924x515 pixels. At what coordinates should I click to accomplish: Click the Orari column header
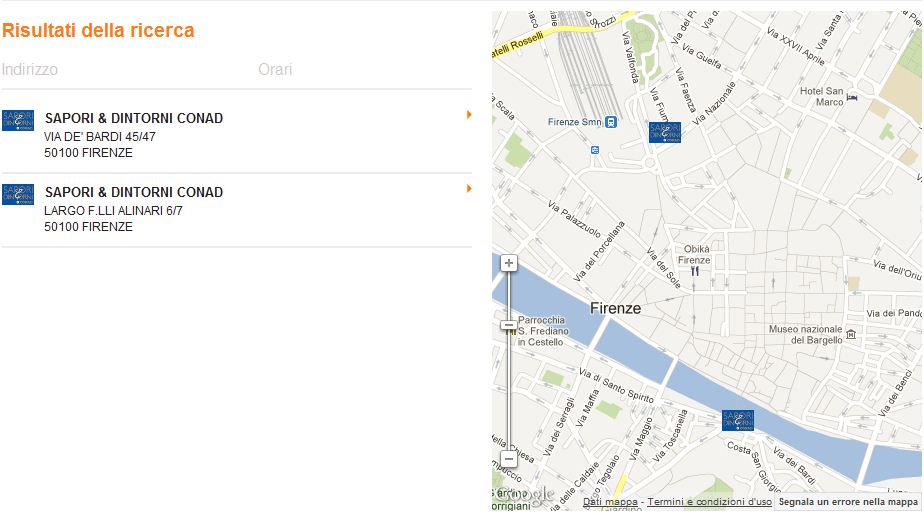coord(275,70)
